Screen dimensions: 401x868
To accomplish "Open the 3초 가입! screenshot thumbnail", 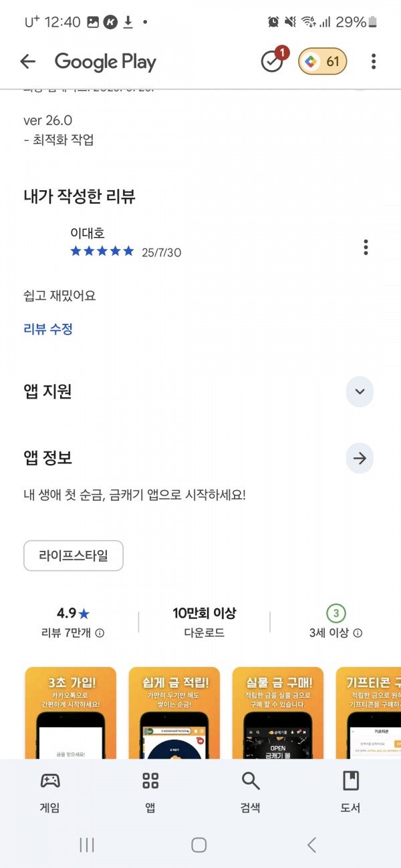I will (70, 713).
